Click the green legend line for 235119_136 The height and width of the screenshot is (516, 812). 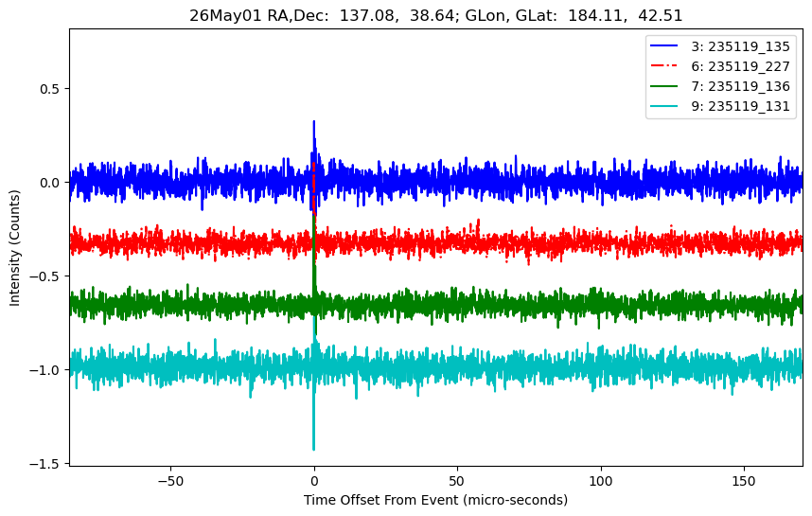point(664,86)
